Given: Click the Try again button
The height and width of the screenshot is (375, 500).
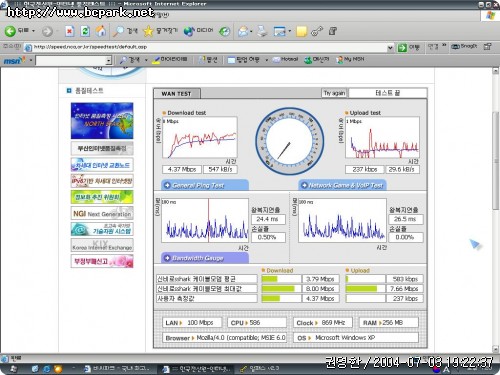Looking at the screenshot, I should [334, 93].
